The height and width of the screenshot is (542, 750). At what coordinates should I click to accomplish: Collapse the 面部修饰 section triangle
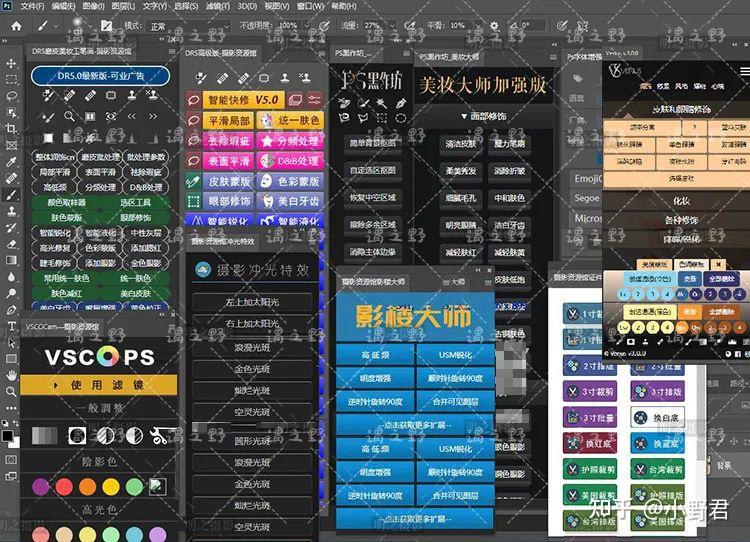coord(464,116)
